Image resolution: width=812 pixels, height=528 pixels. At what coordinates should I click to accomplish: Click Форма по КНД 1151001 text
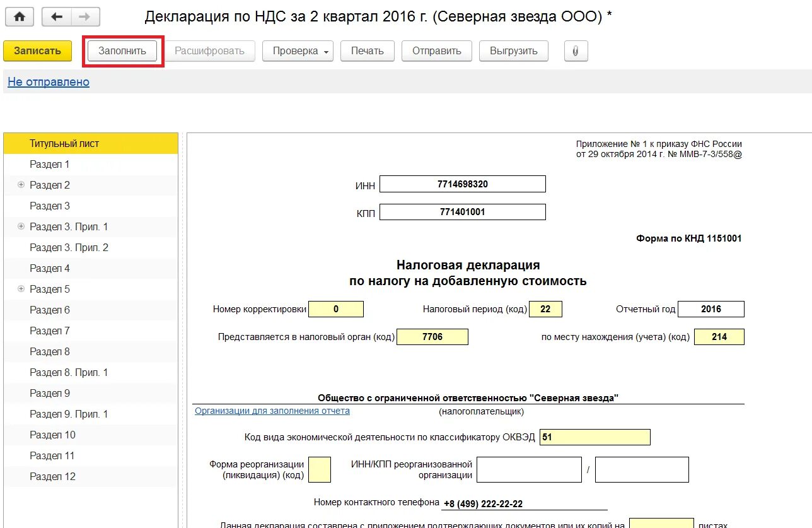(x=689, y=238)
